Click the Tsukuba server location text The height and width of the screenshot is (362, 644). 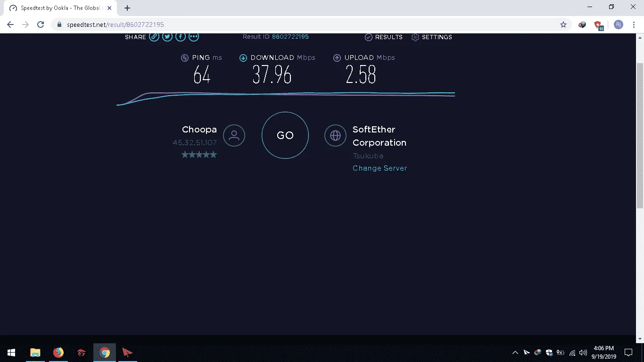tap(368, 156)
